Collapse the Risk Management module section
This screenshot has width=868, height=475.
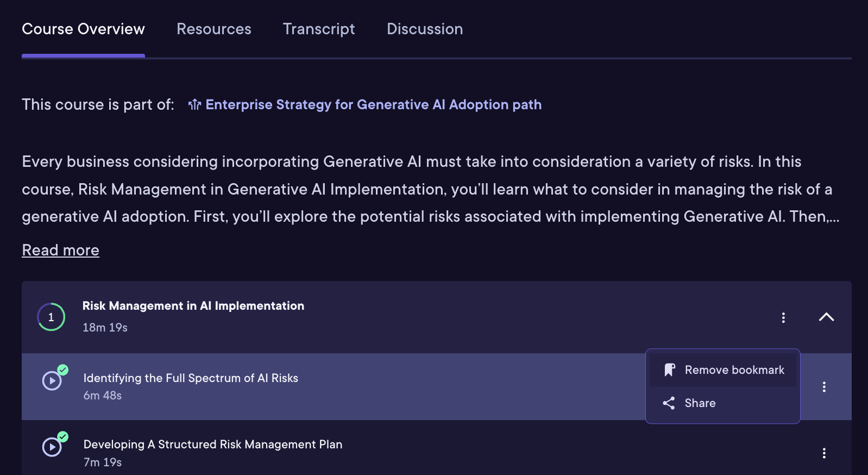826,317
